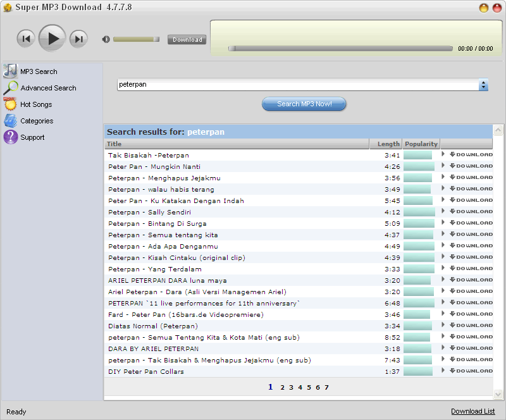Adjust the volume slider
The width and height of the screenshot is (506, 420).
coord(136,39)
